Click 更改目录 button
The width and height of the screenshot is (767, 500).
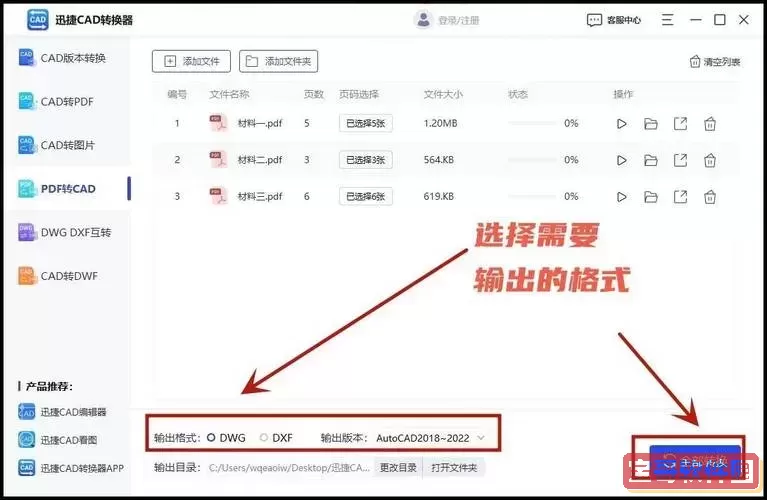(x=398, y=468)
